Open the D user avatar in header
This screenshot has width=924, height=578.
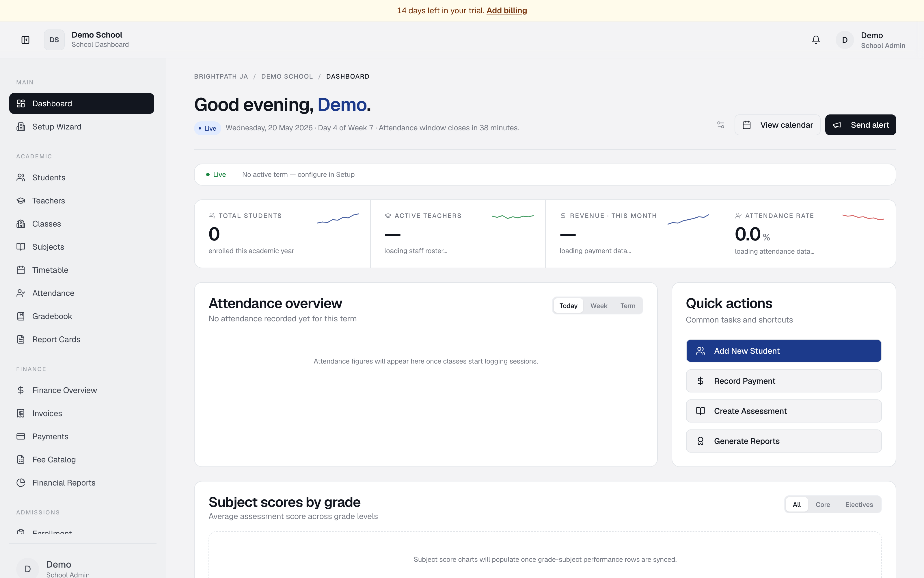tap(845, 40)
